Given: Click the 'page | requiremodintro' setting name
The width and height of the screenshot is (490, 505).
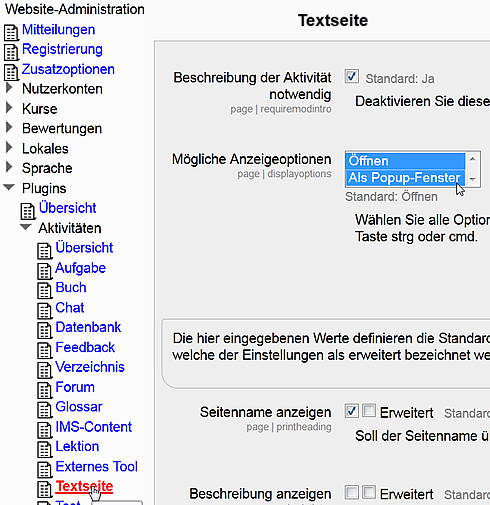Looking at the screenshot, I should [x=281, y=109].
